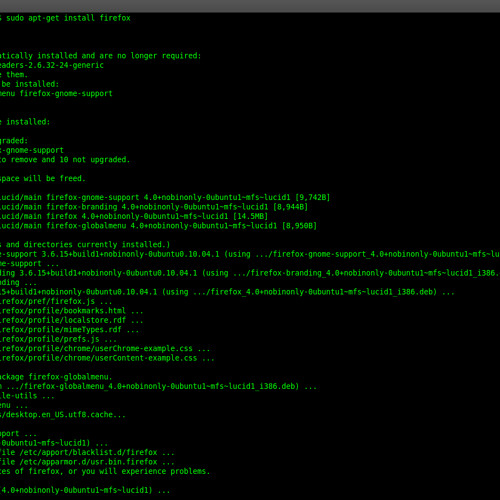Click the 'chrome/userContent-example.css ...' line
Screen dimensions: 500x500
107,358
